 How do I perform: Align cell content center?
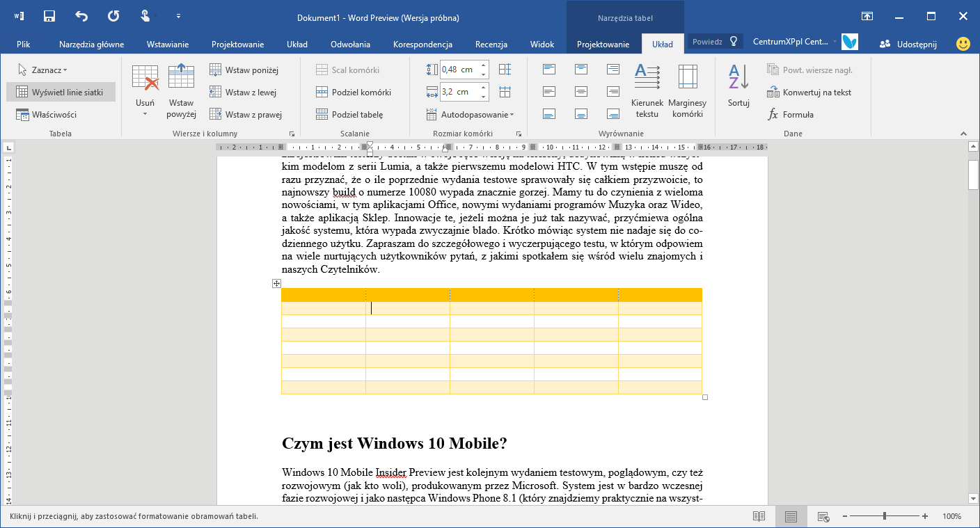click(581, 92)
